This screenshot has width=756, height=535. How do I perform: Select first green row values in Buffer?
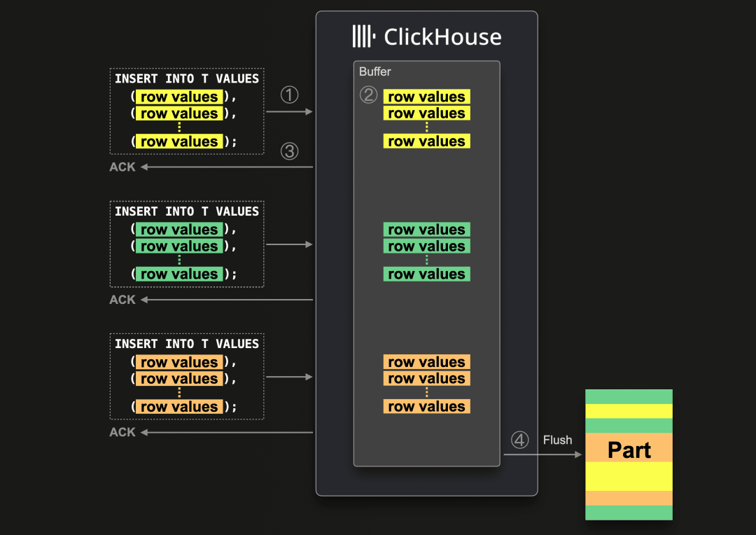tap(427, 229)
